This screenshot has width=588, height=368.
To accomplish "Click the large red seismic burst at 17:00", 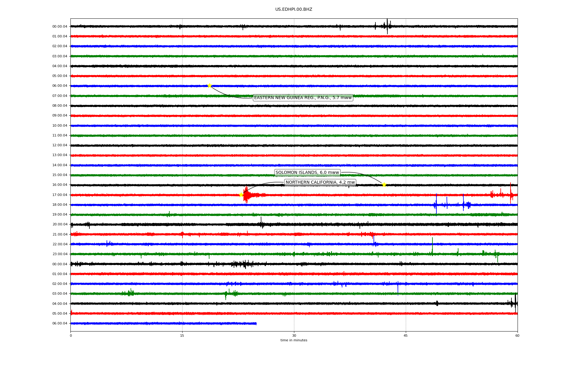I will (x=247, y=195).
